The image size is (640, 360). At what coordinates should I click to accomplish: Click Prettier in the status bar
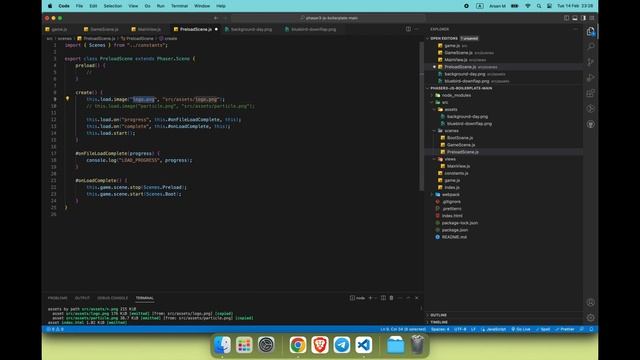click(564, 329)
